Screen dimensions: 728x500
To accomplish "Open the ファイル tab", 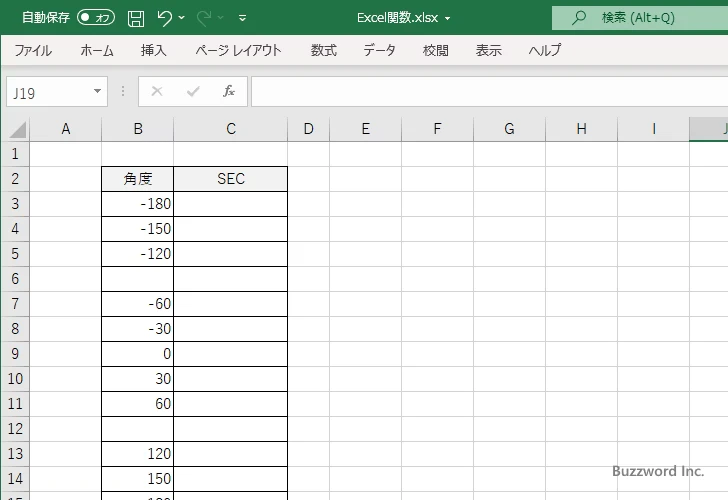I will [33, 50].
